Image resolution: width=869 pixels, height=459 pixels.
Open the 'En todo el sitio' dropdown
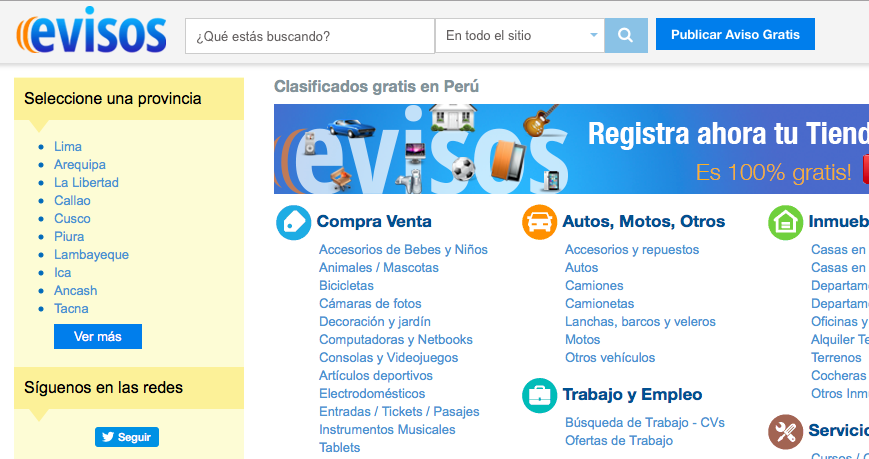click(520, 35)
